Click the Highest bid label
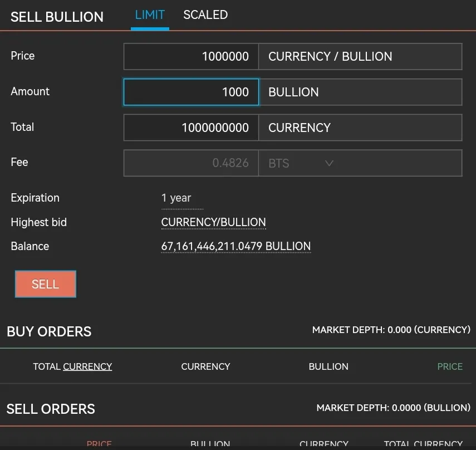The width and height of the screenshot is (476, 450). pyautogui.click(x=39, y=222)
